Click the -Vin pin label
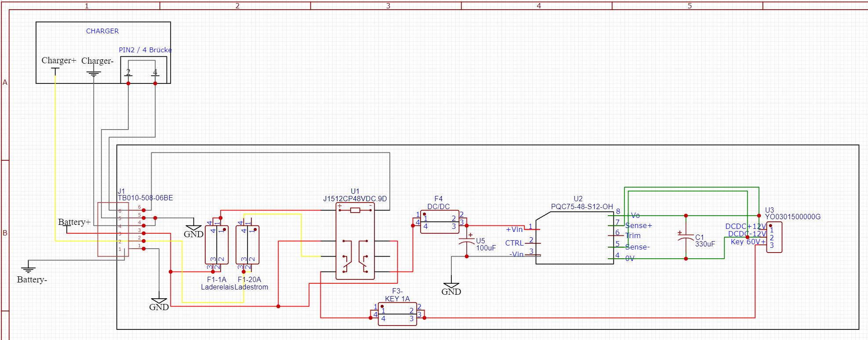This screenshot has height=340, width=868. pyautogui.click(x=516, y=254)
